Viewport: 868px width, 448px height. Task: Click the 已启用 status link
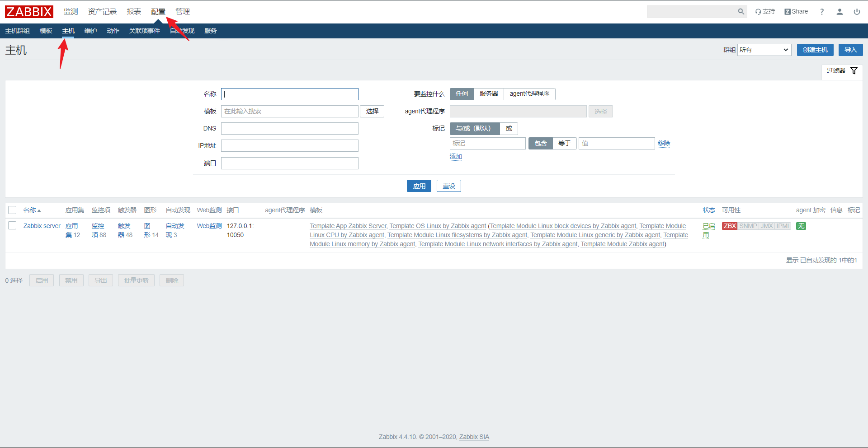709,231
